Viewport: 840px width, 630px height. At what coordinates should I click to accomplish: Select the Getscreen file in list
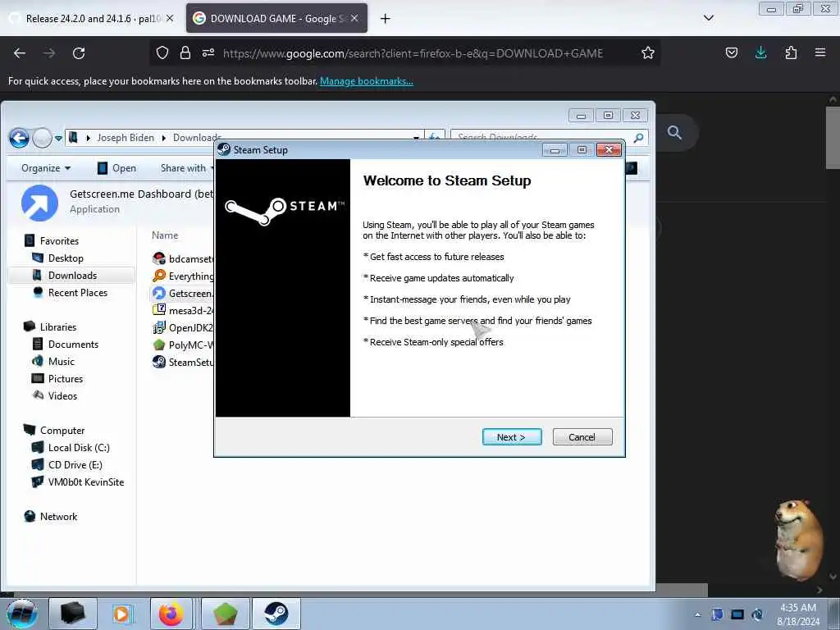[x=183, y=293]
